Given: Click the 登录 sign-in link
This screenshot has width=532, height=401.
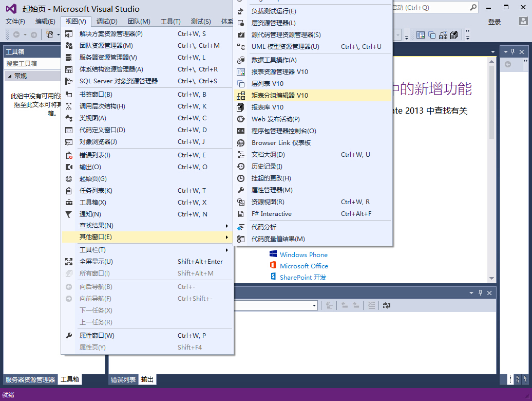Looking at the screenshot, I should pyautogui.click(x=495, y=22).
